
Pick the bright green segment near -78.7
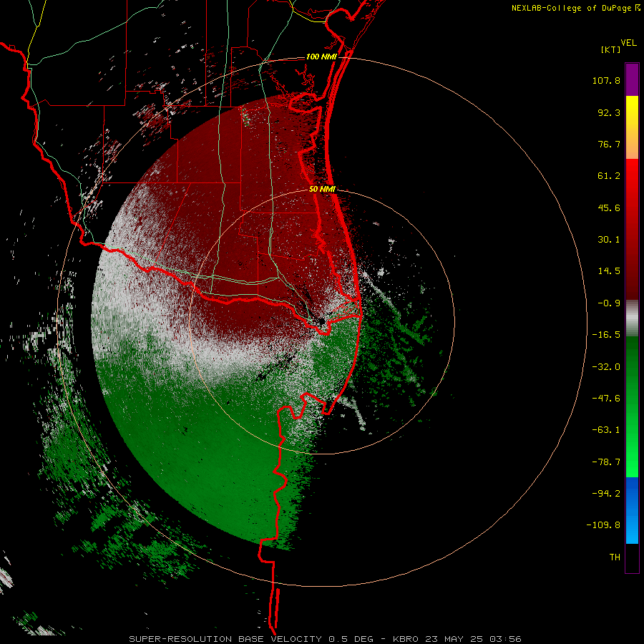coord(632,460)
